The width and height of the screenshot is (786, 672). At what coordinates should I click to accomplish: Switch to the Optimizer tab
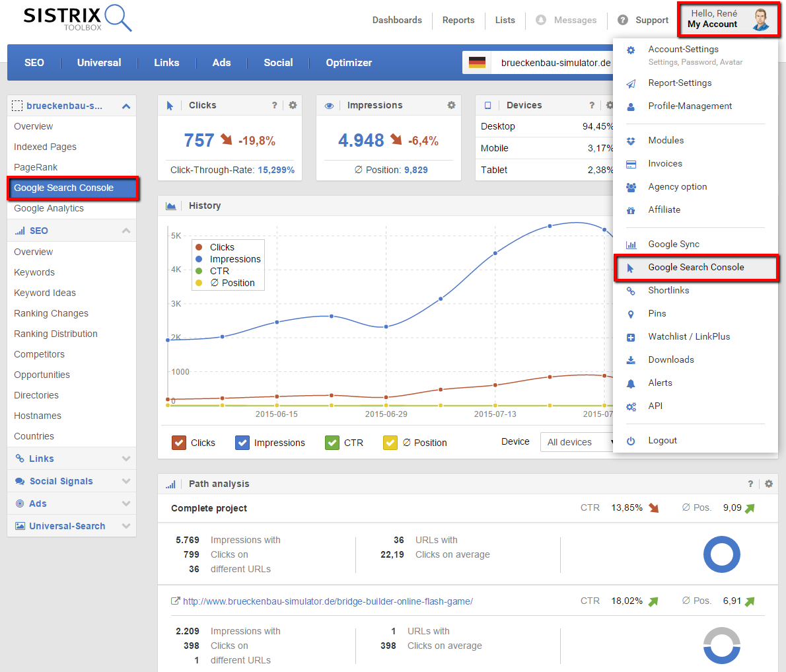pyautogui.click(x=349, y=63)
